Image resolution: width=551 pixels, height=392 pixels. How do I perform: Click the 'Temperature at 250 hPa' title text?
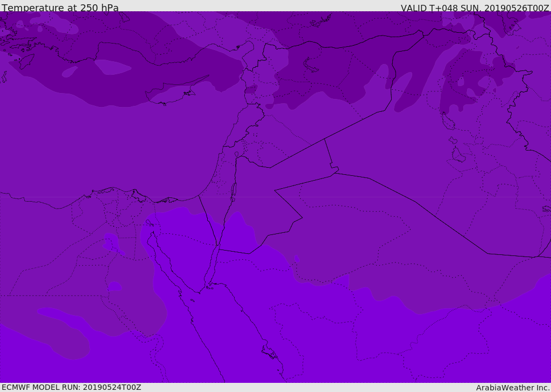click(60, 8)
